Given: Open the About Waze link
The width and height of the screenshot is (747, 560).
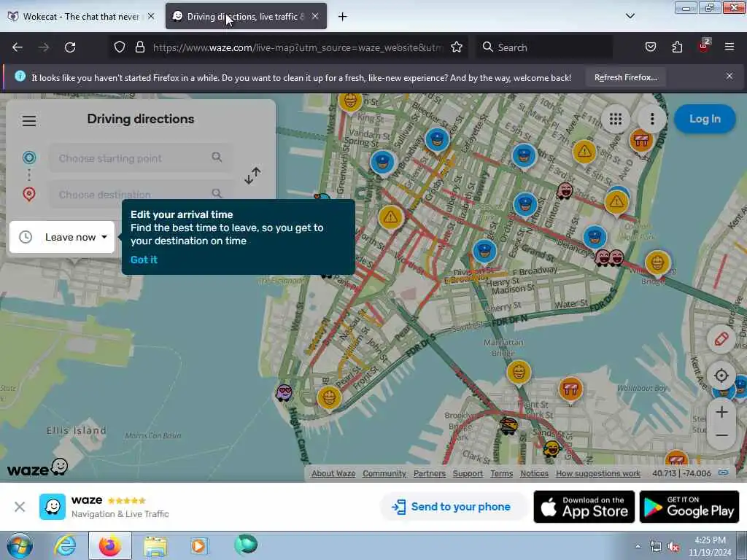Looking at the screenshot, I should 333,473.
